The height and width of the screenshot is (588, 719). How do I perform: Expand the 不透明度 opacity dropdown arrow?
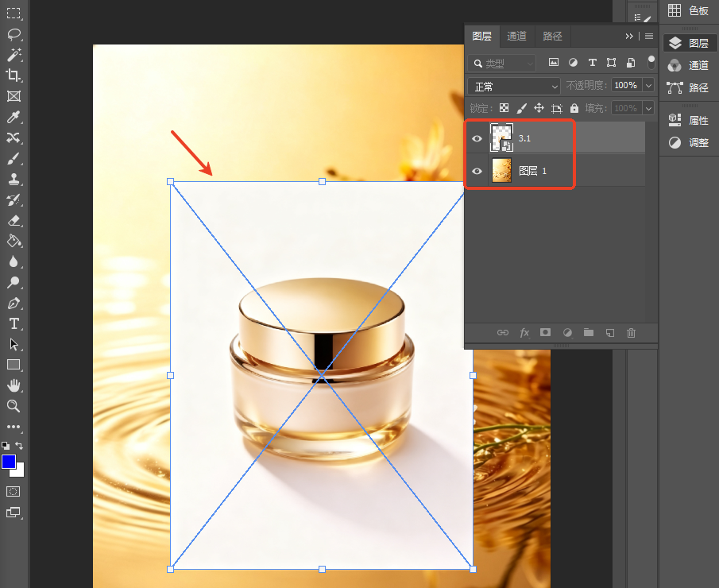pos(648,86)
